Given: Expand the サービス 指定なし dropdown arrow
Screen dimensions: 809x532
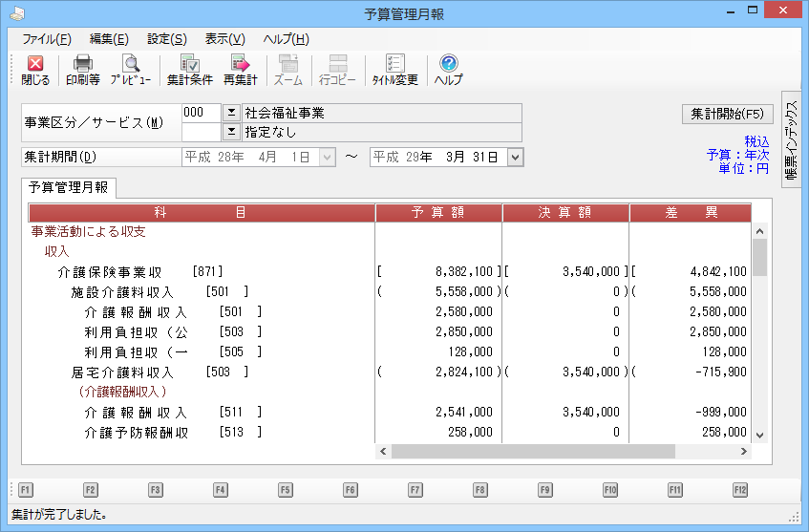Looking at the screenshot, I should 230,132.
